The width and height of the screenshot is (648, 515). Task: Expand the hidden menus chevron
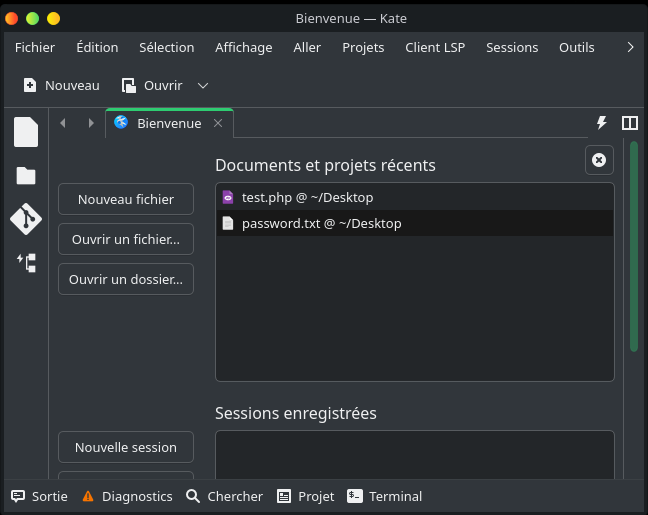pos(629,47)
